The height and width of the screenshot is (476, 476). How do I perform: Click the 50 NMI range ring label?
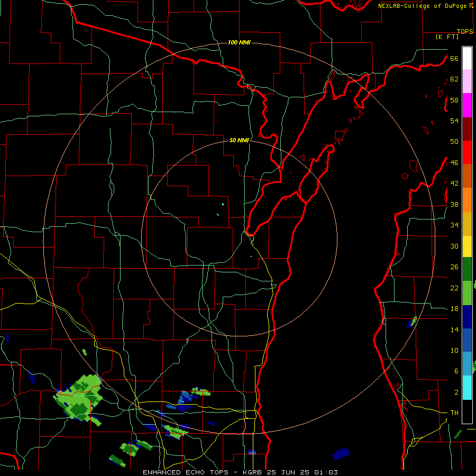(239, 140)
